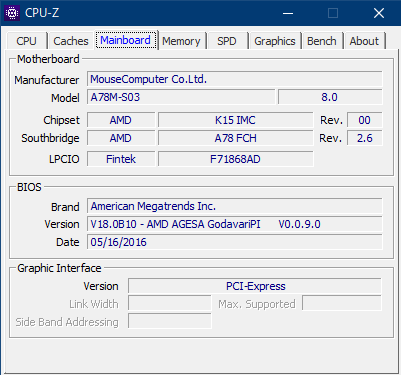The height and width of the screenshot is (375, 401).
Task: Select the model revision field showing 8.0
Action: pos(330,97)
